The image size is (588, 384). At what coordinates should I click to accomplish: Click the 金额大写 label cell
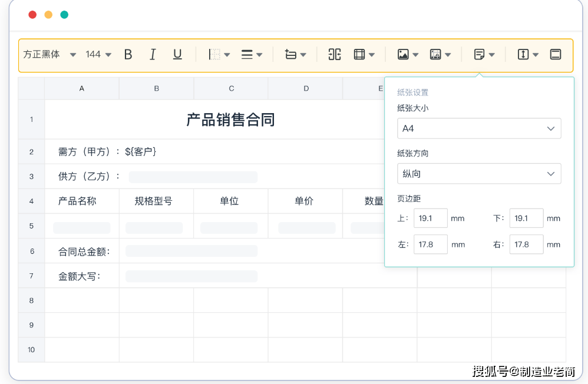(82, 276)
